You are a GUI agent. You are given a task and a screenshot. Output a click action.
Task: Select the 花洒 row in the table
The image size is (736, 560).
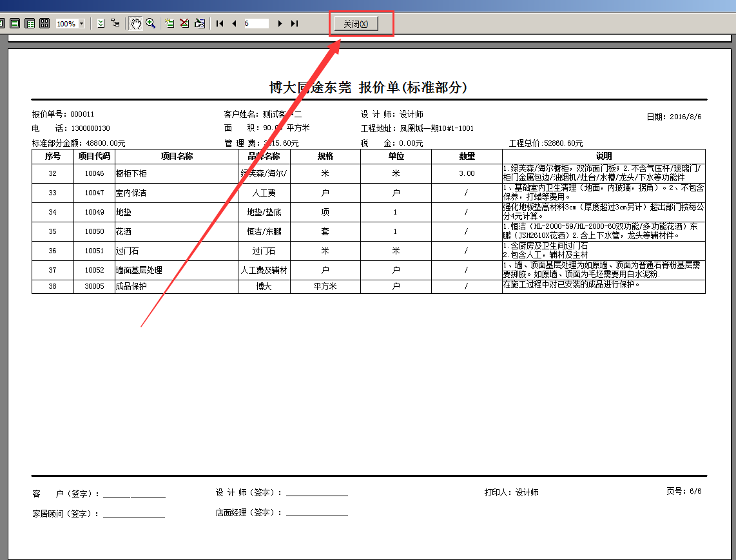(x=176, y=231)
